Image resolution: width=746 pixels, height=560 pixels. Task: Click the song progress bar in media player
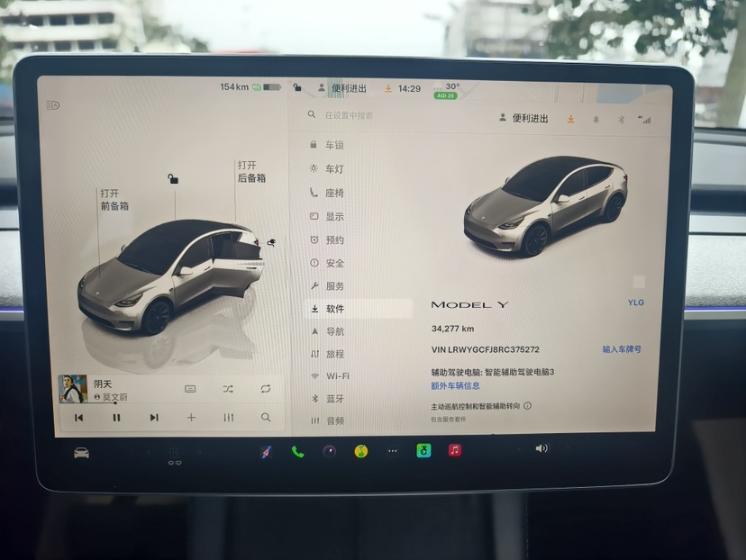171,403
